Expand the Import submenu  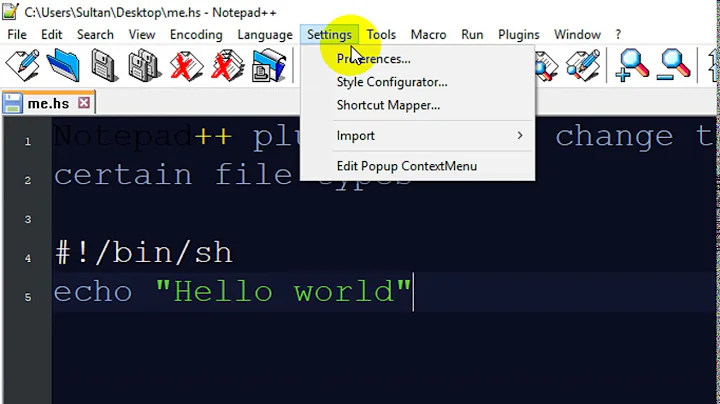tap(417, 135)
